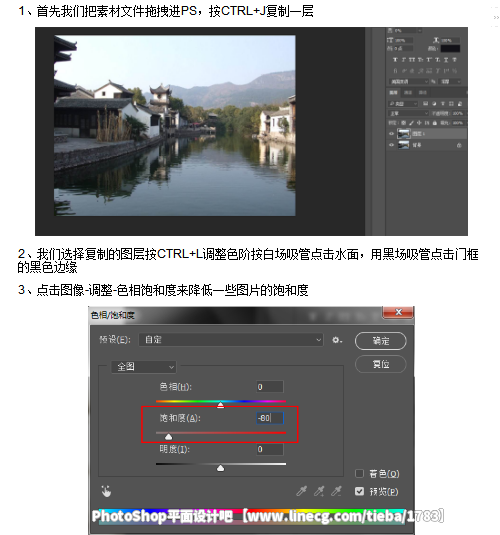Viewport: 500px width, 535px height.
Task: Click the 复位 reset button
Action: [x=381, y=364]
